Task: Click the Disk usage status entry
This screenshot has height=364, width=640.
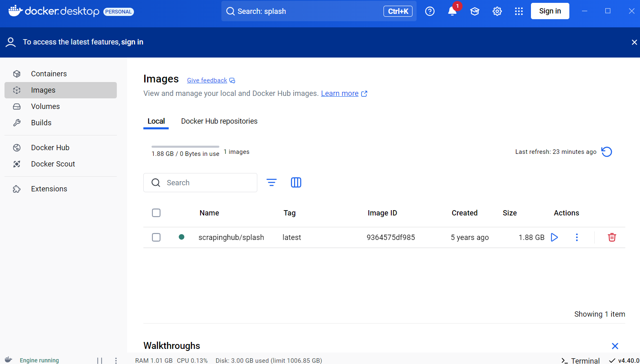Action: point(269,361)
